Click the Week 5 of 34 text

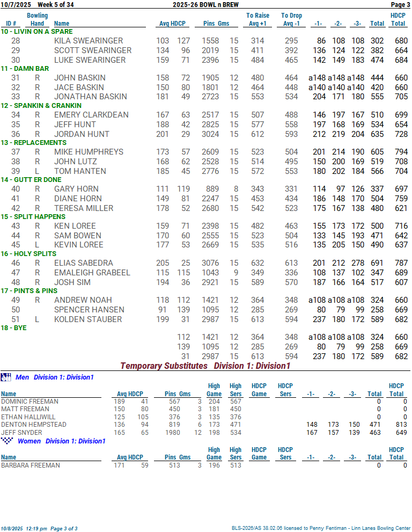[56, 5]
